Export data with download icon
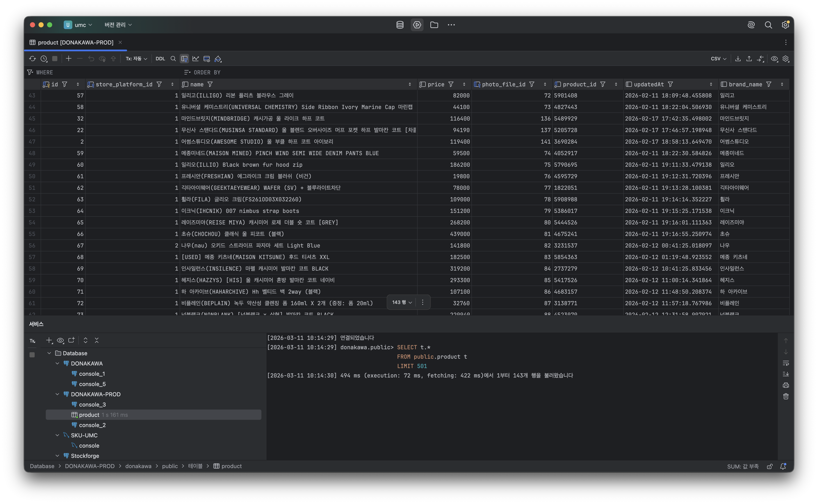This screenshot has width=818, height=504. [738, 59]
